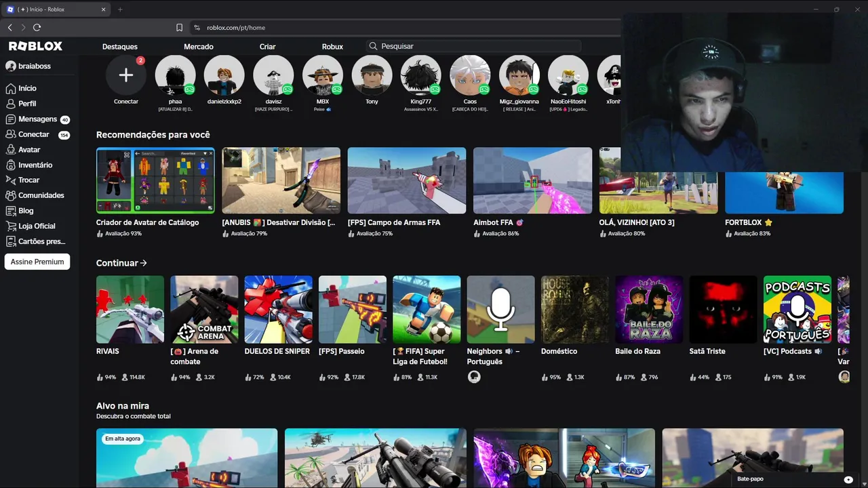Open a new browser tab
Image resolution: width=868 pixels, height=488 pixels.
tap(120, 9)
